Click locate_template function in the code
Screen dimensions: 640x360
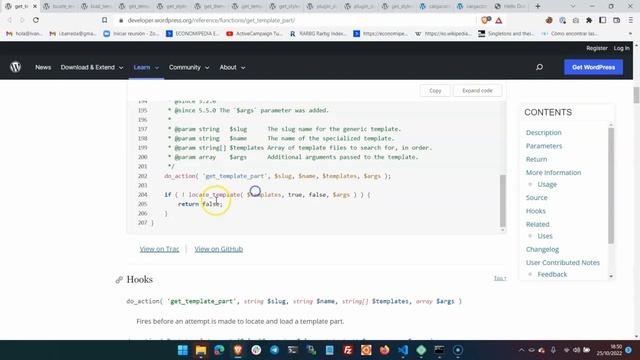pos(214,195)
